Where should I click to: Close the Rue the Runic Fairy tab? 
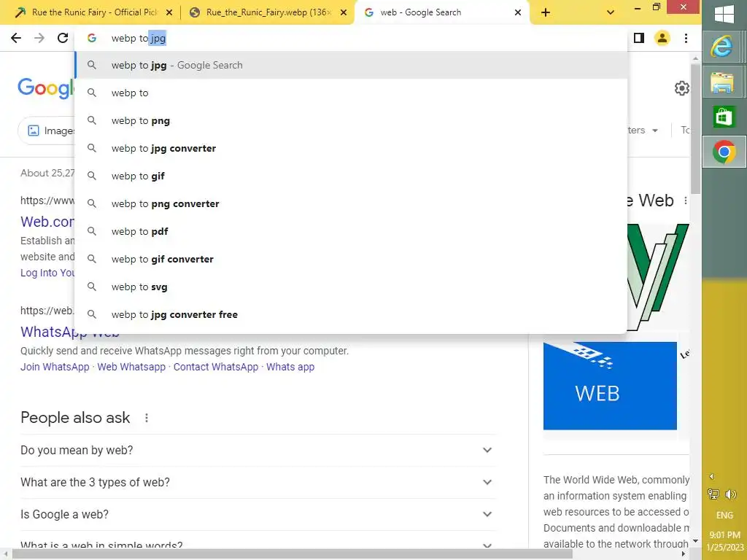(x=169, y=12)
